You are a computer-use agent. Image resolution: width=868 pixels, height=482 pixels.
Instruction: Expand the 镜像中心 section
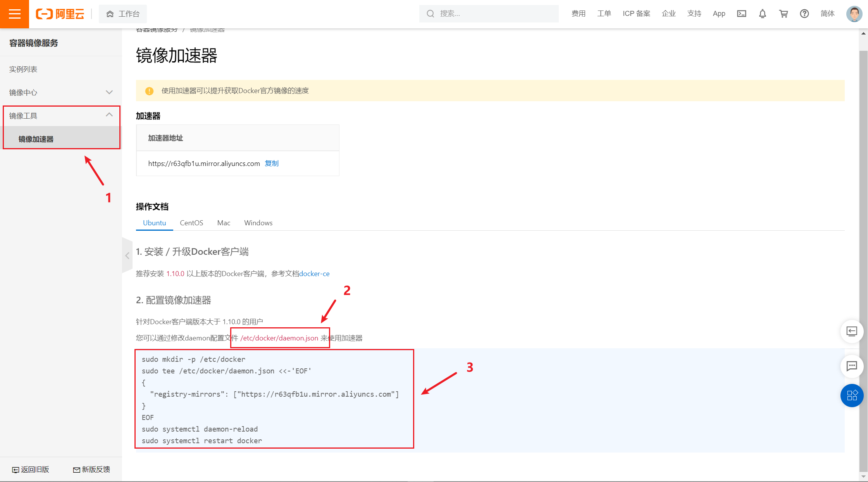click(x=109, y=92)
